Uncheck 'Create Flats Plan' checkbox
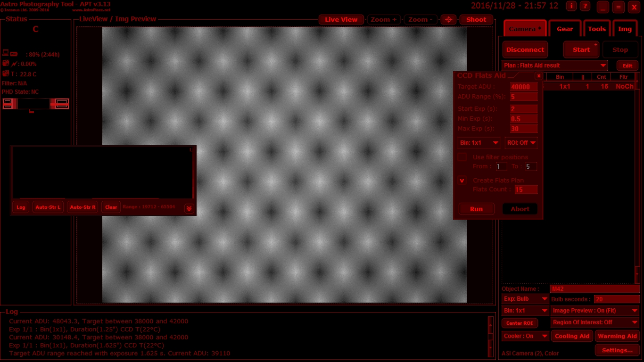 click(x=462, y=180)
